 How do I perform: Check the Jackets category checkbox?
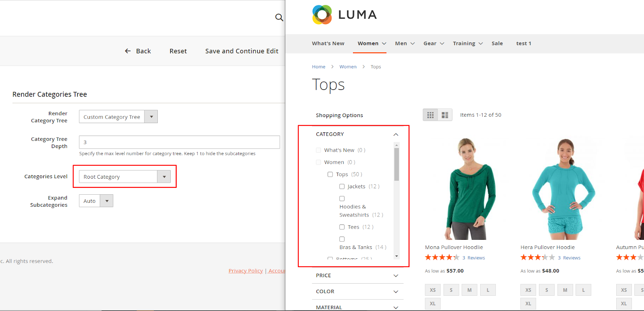coord(342,187)
